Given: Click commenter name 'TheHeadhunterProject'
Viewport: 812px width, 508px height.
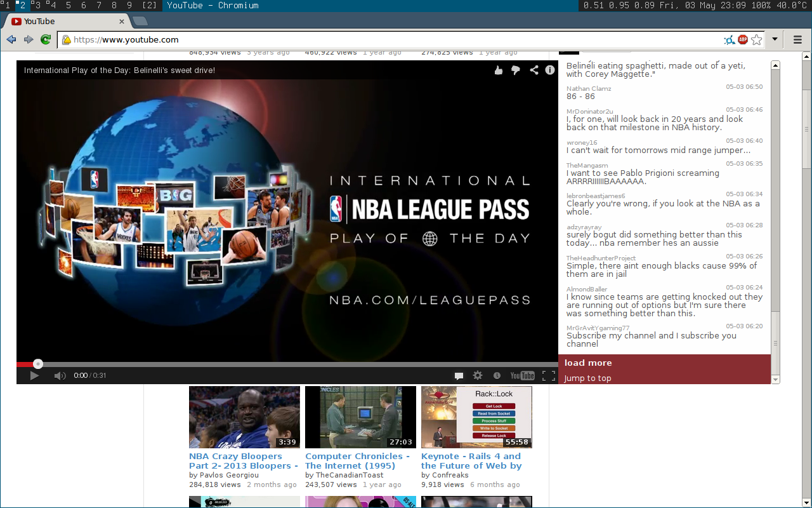Looking at the screenshot, I should click(x=601, y=258).
